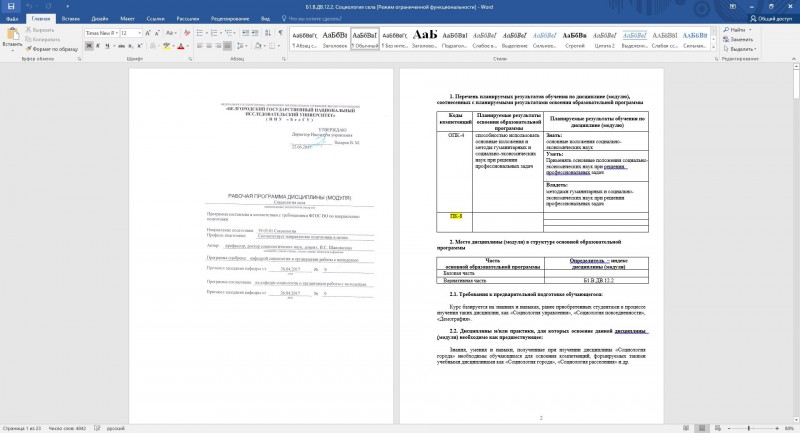This screenshot has width=800, height=433.
Task: Apply the 'Обычный' style
Action: [365, 39]
